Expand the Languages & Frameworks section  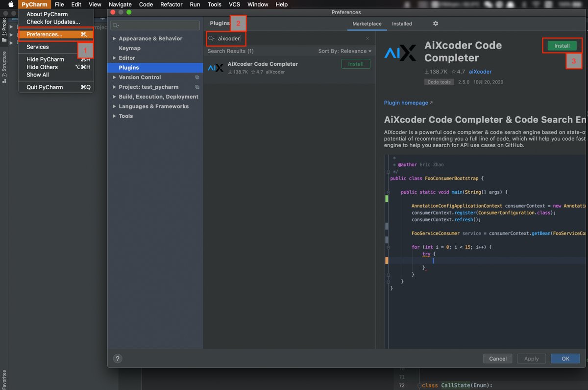[115, 106]
